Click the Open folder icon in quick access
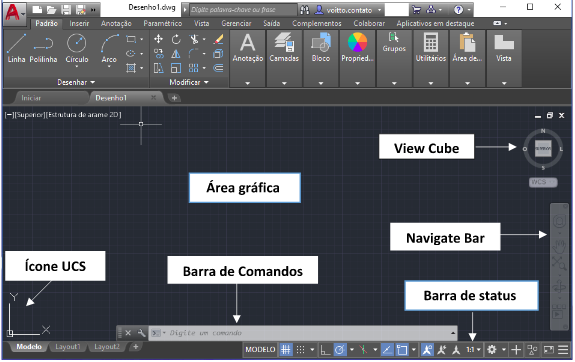The width and height of the screenshot is (575, 362). point(51,10)
